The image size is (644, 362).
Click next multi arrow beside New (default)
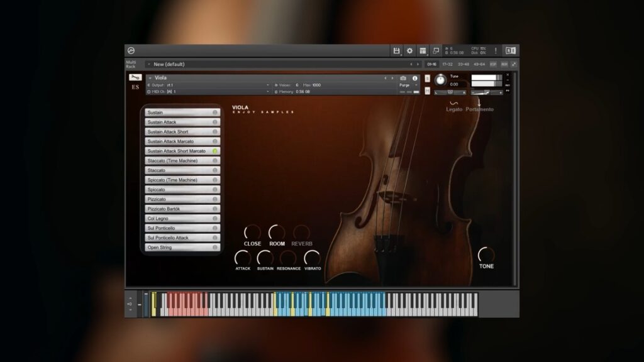click(x=418, y=64)
